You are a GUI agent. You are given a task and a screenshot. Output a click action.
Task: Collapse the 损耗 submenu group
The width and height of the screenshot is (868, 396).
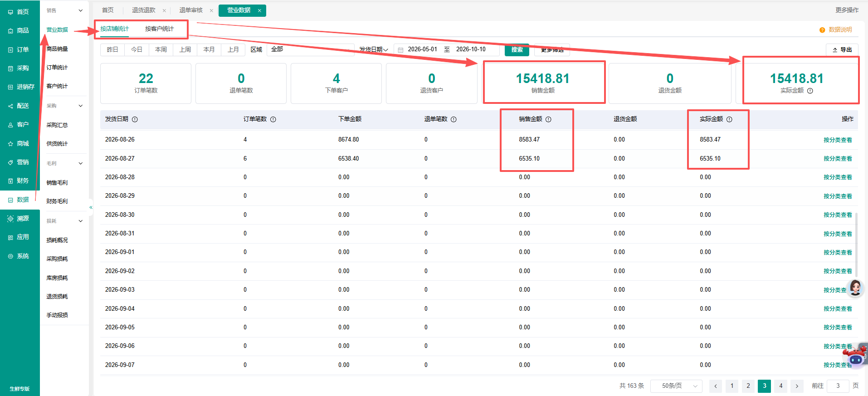point(81,221)
